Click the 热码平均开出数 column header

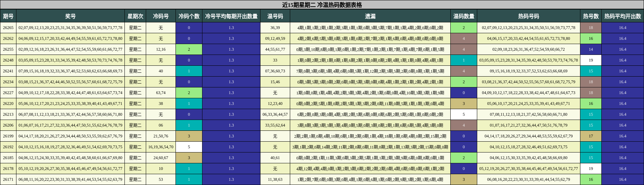click(x=623, y=16)
